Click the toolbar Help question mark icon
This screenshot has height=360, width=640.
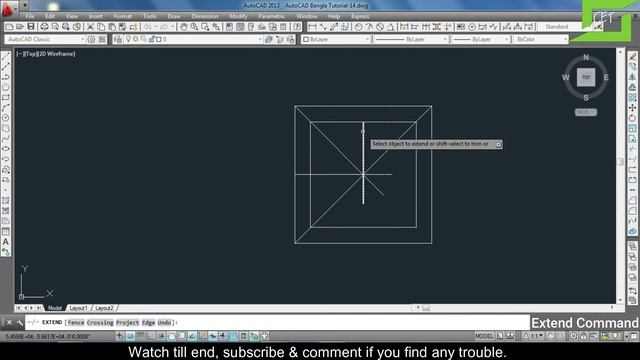(x=297, y=27)
